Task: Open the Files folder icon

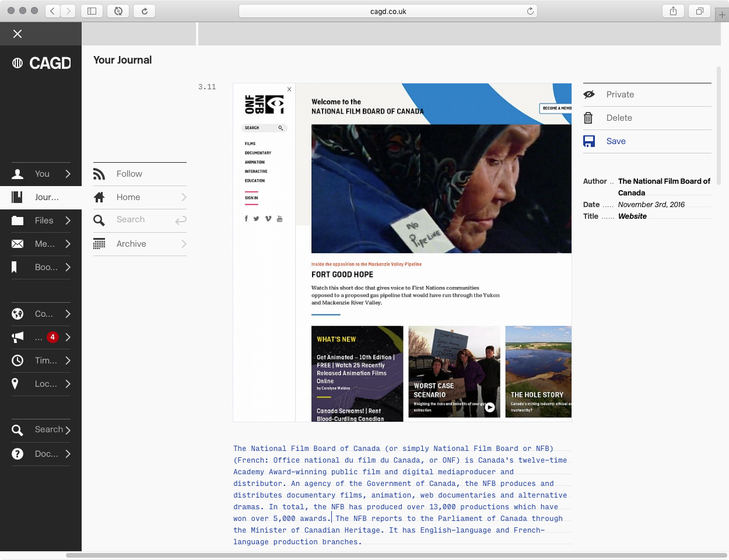Action: point(17,220)
